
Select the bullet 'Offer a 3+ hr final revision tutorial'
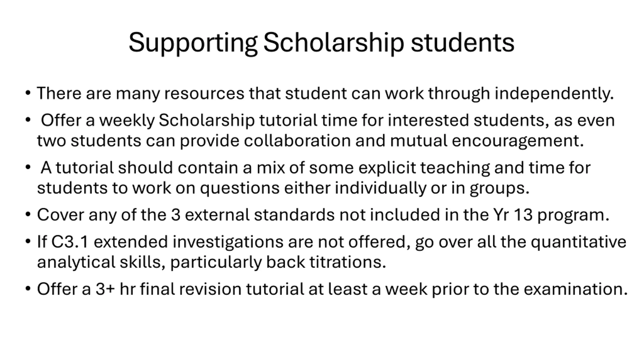coord(332,289)
